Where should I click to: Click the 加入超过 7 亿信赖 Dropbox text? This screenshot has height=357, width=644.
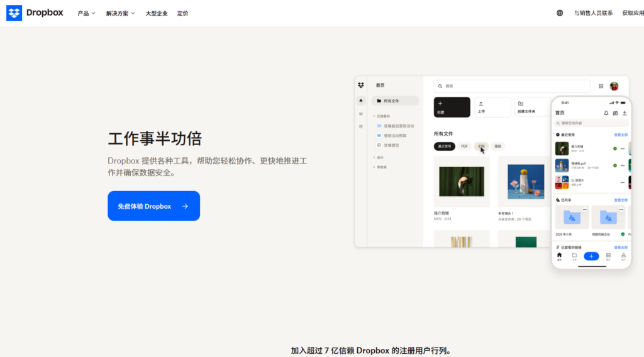click(x=372, y=351)
